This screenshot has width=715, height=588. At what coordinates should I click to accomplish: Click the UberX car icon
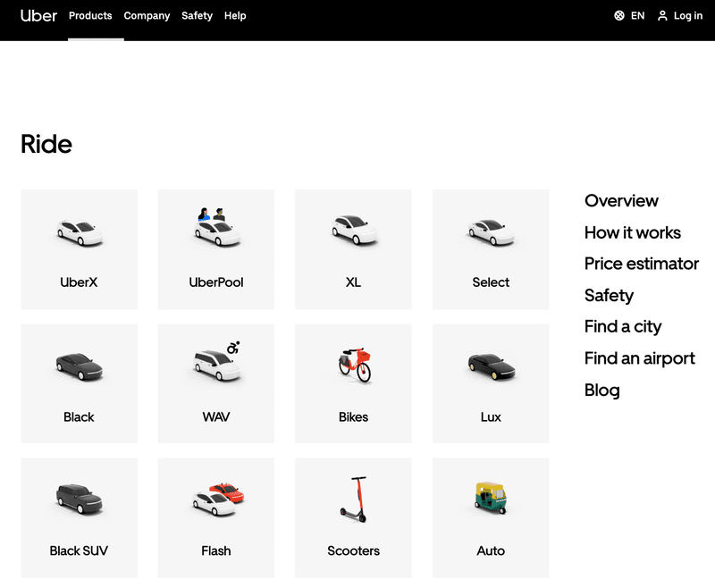coord(80,232)
